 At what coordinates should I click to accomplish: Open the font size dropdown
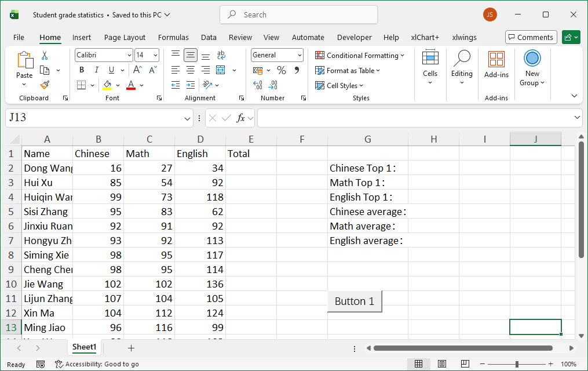(x=155, y=55)
